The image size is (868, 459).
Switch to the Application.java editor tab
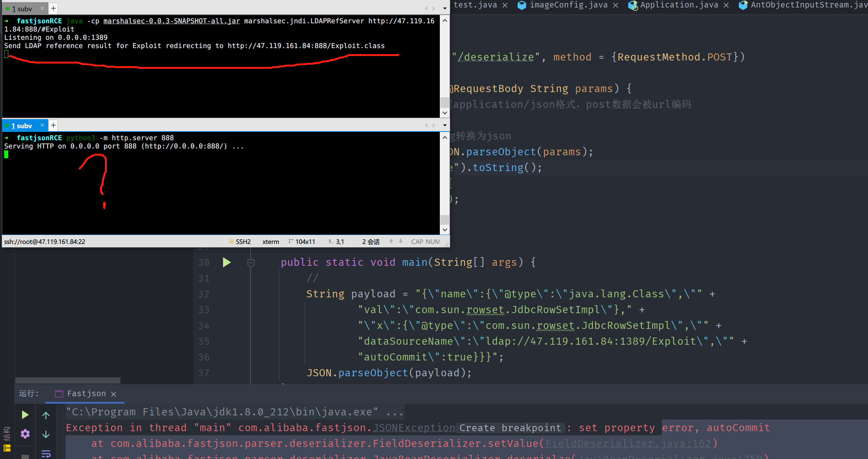pyautogui.click(x=679, y=5)
